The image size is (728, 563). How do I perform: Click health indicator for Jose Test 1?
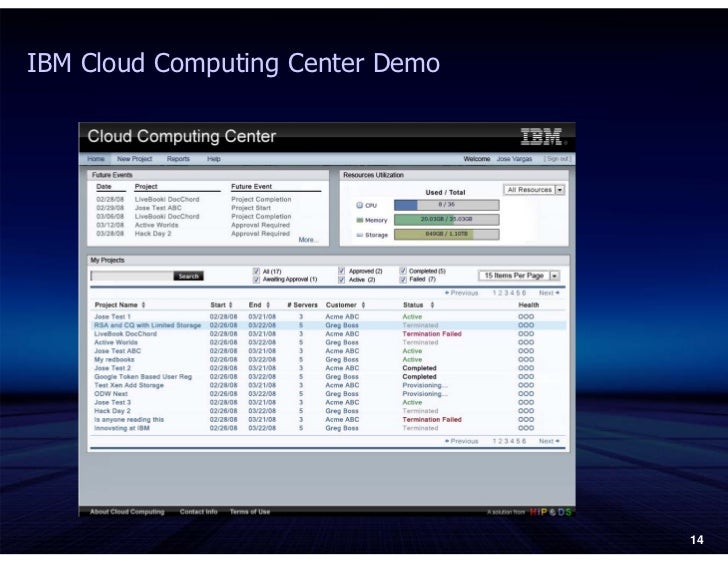[x=526, y=317]
